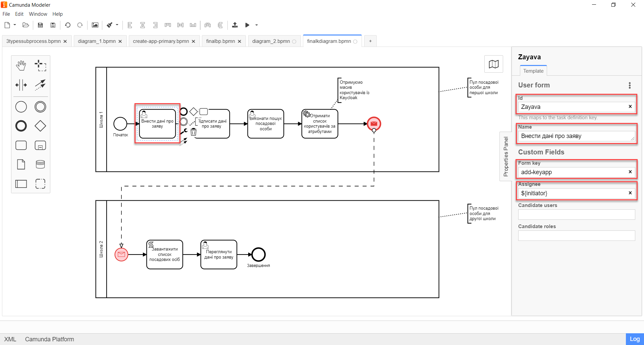Close the diagram_1.bpmn tab
The image size is (644, 345).
[x=120, y=42]
